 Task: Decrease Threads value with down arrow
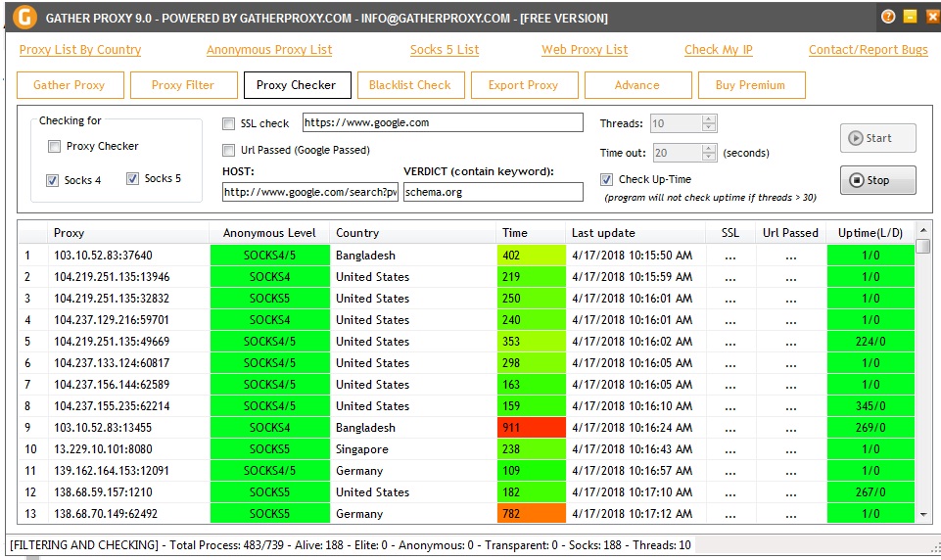pos(709,127)
